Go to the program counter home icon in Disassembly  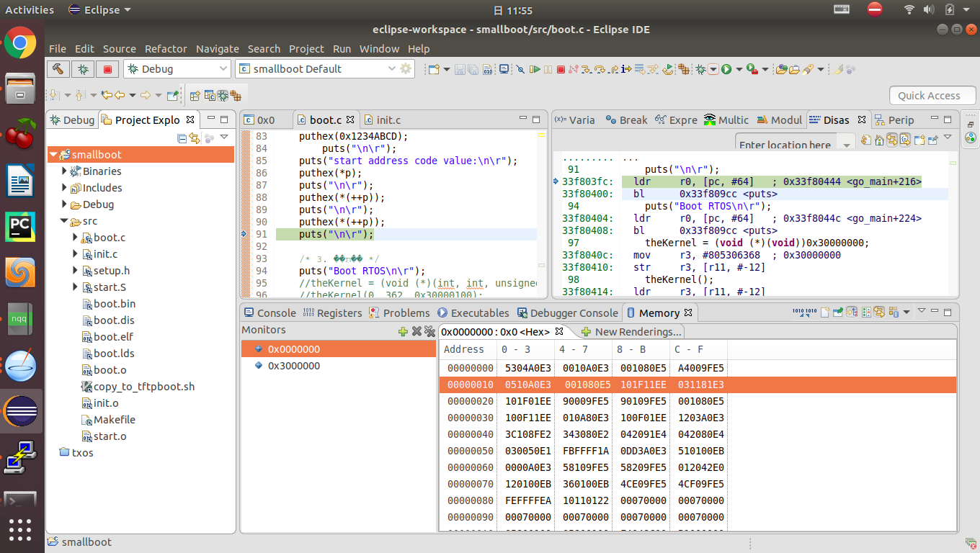pyautogui.click(x=879, y=139)
